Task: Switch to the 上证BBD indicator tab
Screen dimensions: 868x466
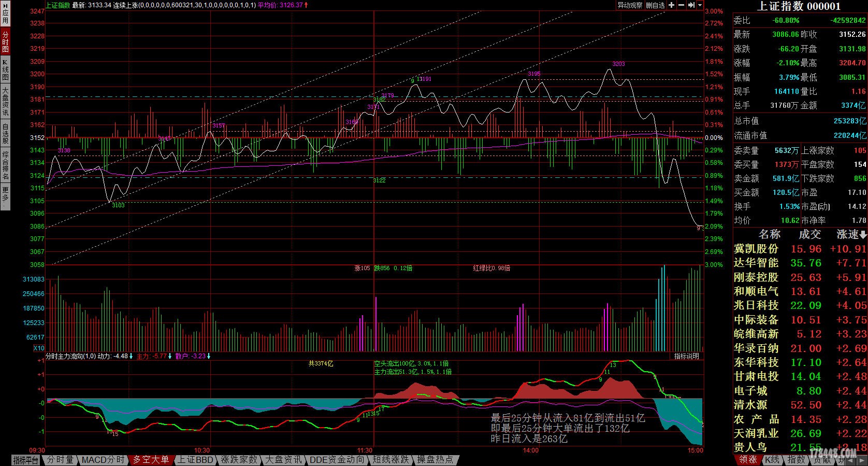Action: point(195,460)
